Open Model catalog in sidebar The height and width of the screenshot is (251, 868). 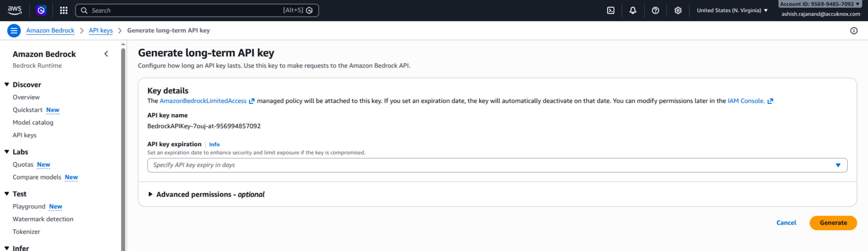click(33, 122)
